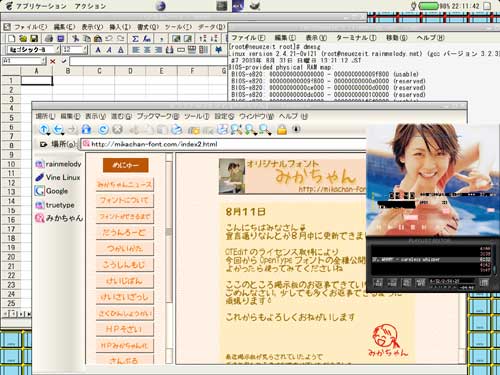500x375 pixels.
Task: Open truetype bookmark in sidebar
Action: pyautogui.click(x=55, y=205)
